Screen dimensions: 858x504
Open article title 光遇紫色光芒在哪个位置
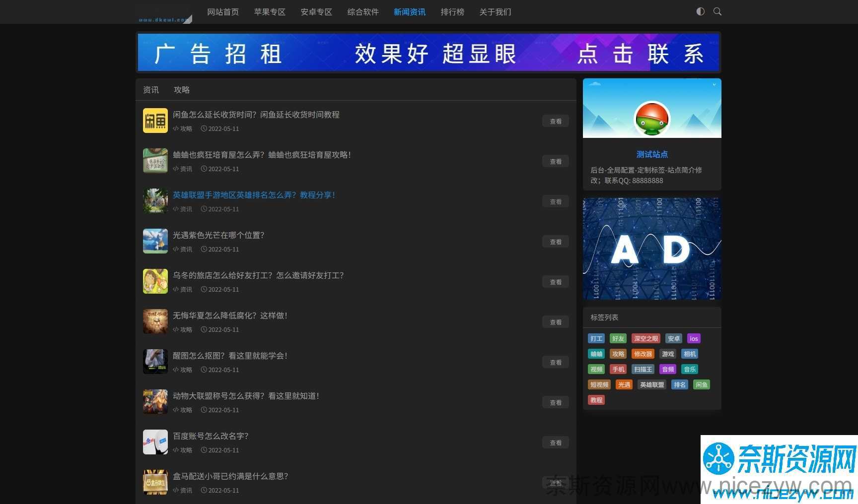click(218, 235)
